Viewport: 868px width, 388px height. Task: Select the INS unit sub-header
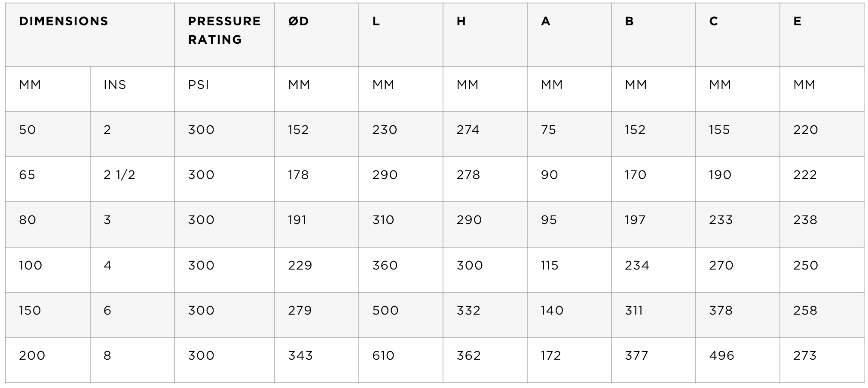pyautogui.click(x=132, y=89)
